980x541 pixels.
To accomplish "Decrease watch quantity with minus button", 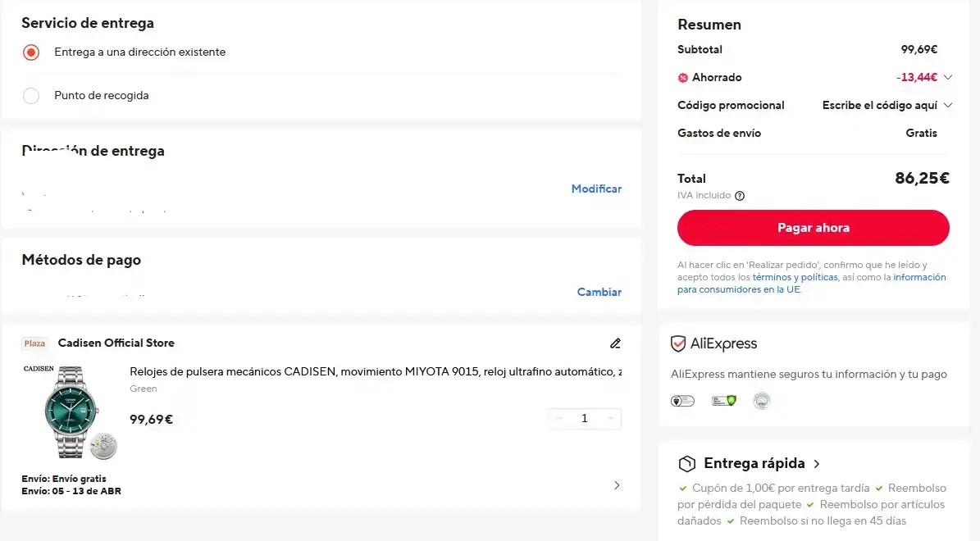I will (x=559, y=419).
